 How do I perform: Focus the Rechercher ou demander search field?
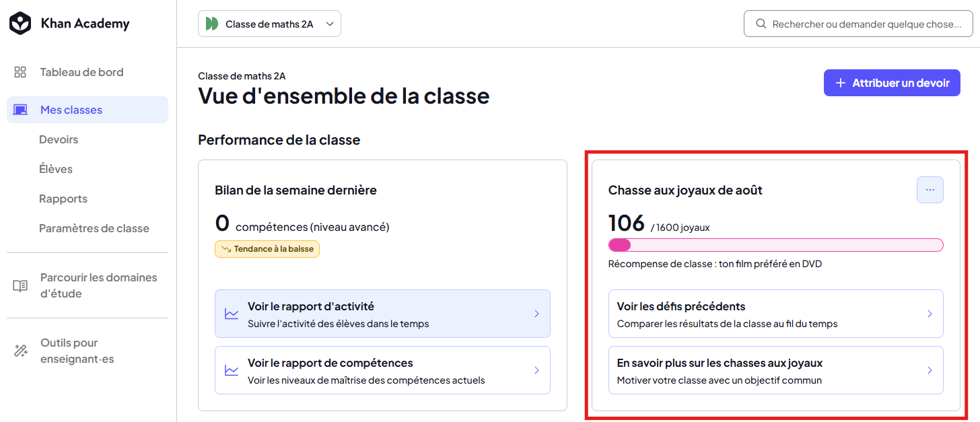coord(858,24)
